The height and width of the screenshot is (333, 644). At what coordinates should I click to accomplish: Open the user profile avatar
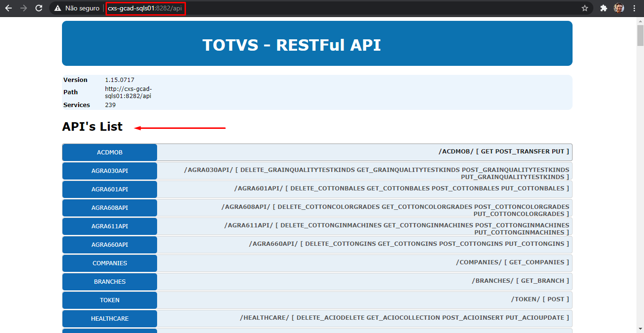tap(619, 8)
